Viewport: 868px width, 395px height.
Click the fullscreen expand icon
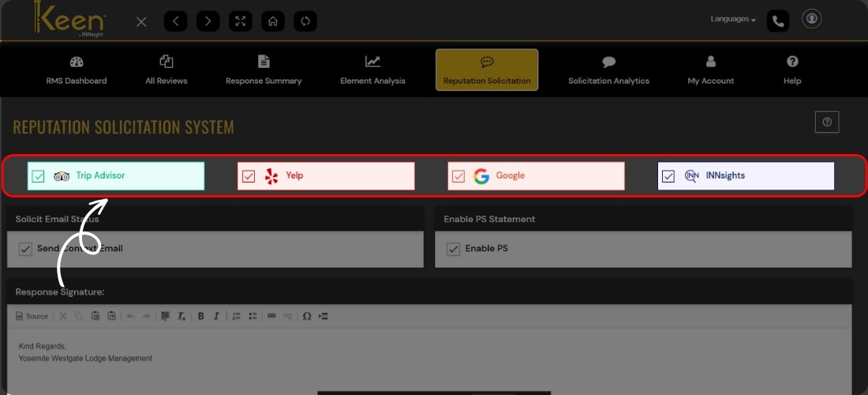click(x=240, y=21)
